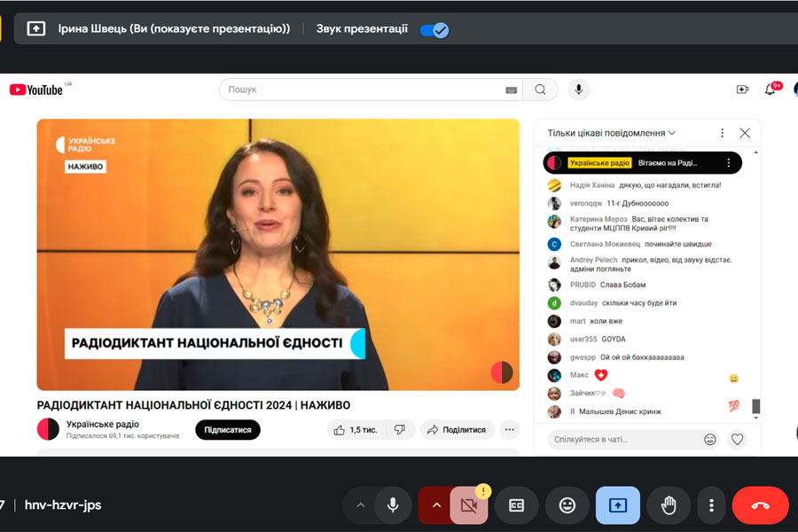
Task: Subscribe to the Українське радіо channel
Action: [228, 430]
